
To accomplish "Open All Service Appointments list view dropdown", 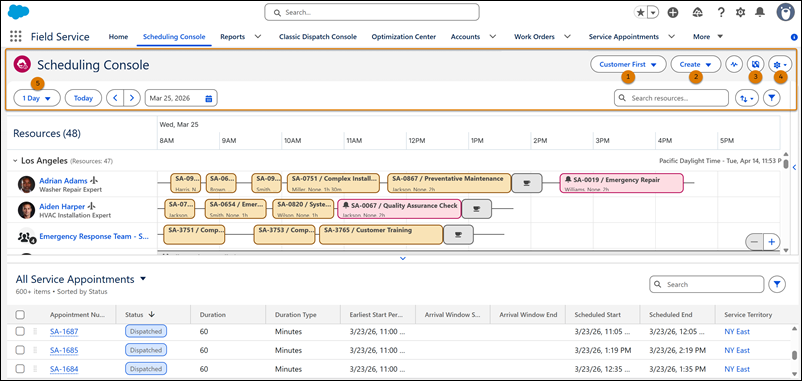I will 143,279.
